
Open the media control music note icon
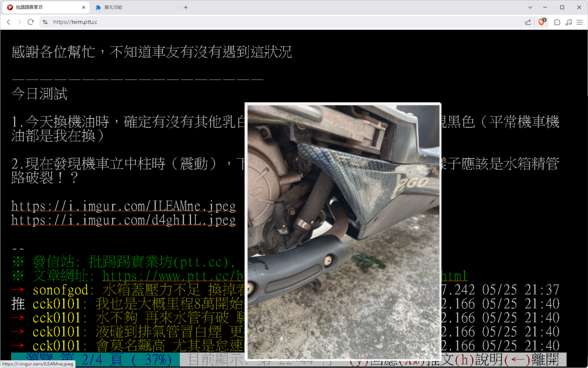[569, 22]
